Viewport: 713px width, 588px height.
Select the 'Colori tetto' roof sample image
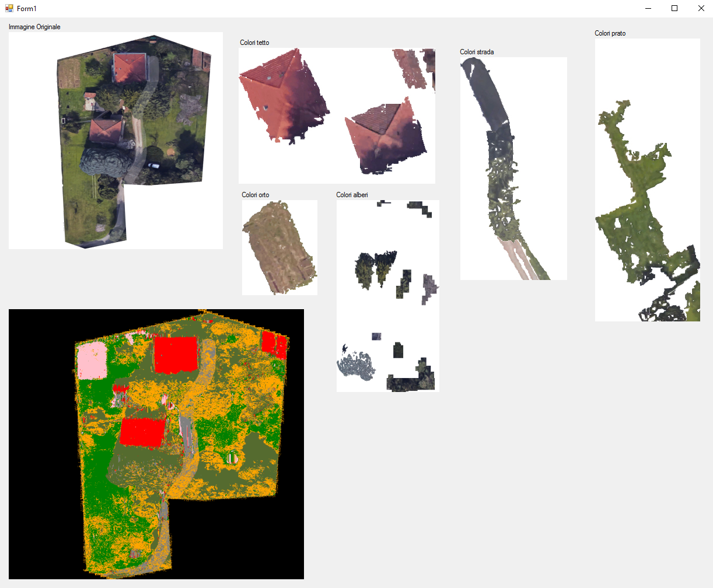337,116
